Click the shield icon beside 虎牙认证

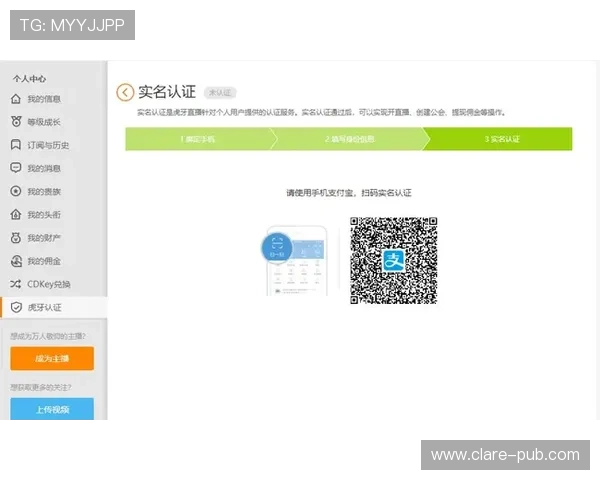(x=16, y=307)
